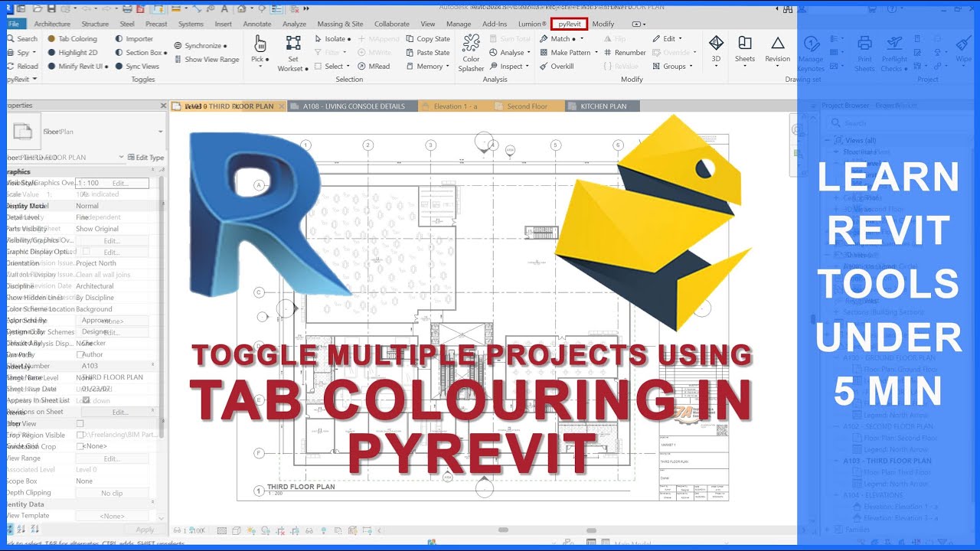Viewport: 980px width, 551px height.
Task: Open the Sheets tool
Action: coord(745,50)
